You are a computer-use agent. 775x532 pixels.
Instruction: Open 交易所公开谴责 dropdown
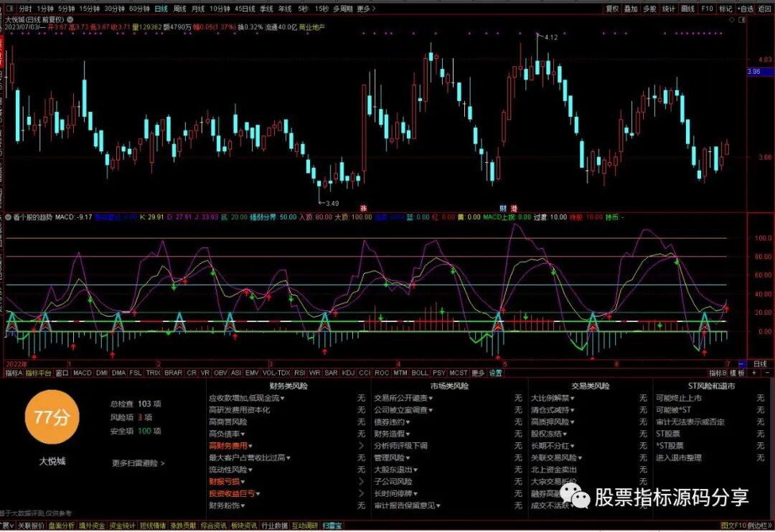(403, 398)
